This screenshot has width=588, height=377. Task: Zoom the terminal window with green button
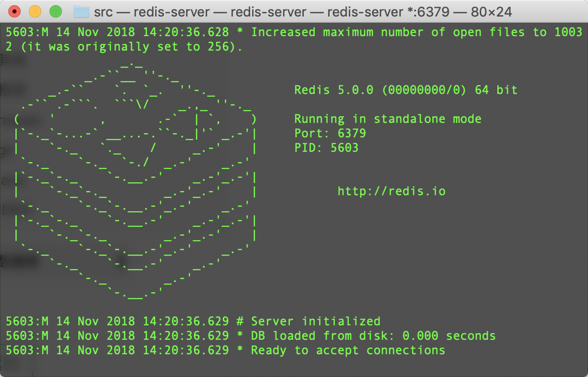coord(56,12)
